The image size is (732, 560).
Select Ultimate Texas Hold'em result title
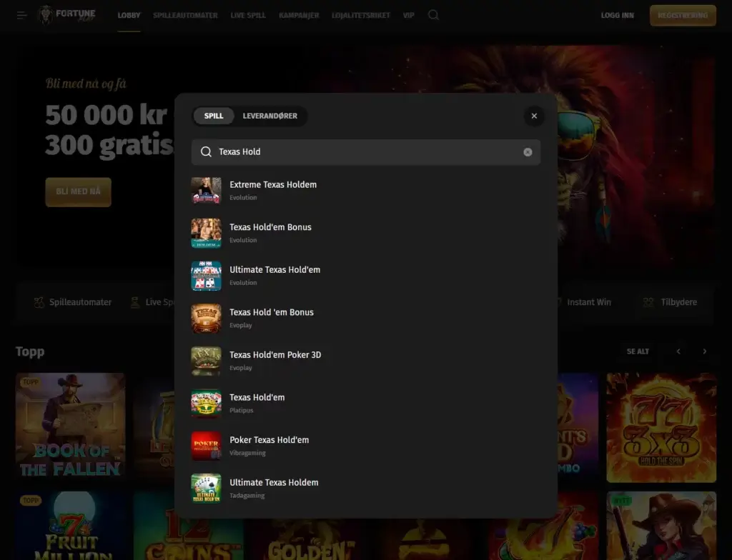tap(275, 270)
